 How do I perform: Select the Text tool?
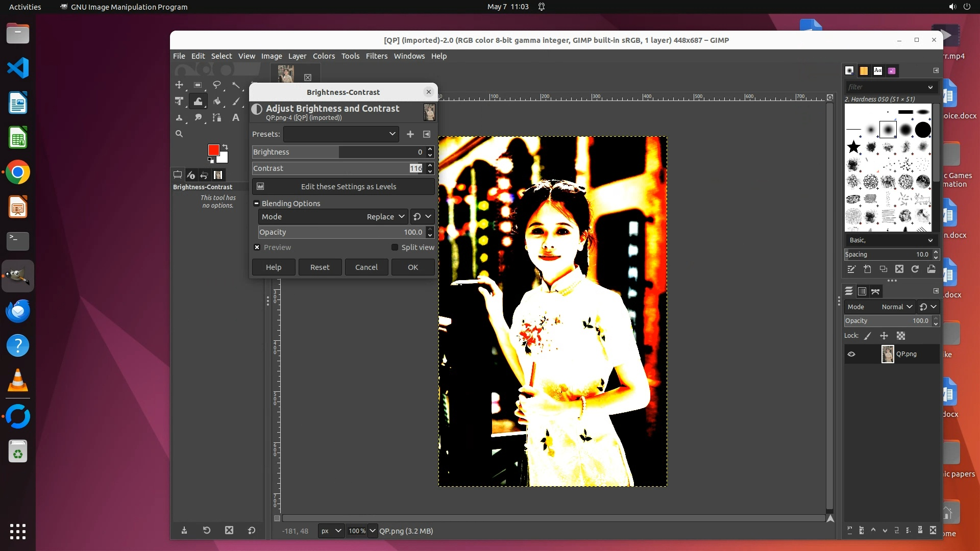coord(235,117)
